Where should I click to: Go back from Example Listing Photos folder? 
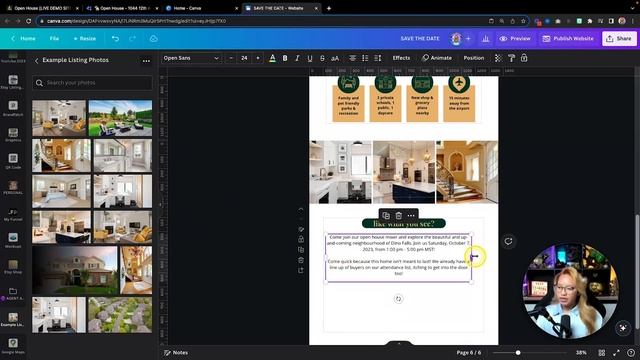point(36,60)
